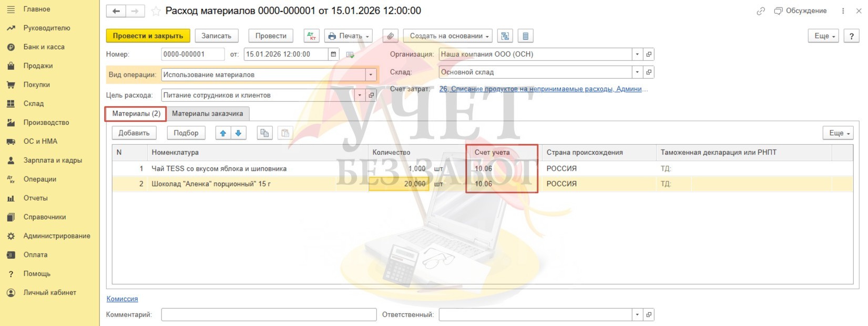Screen dimensions: 868x326
Task: Paste rows icon in table toolbar
Action: (x=285, y=133)
